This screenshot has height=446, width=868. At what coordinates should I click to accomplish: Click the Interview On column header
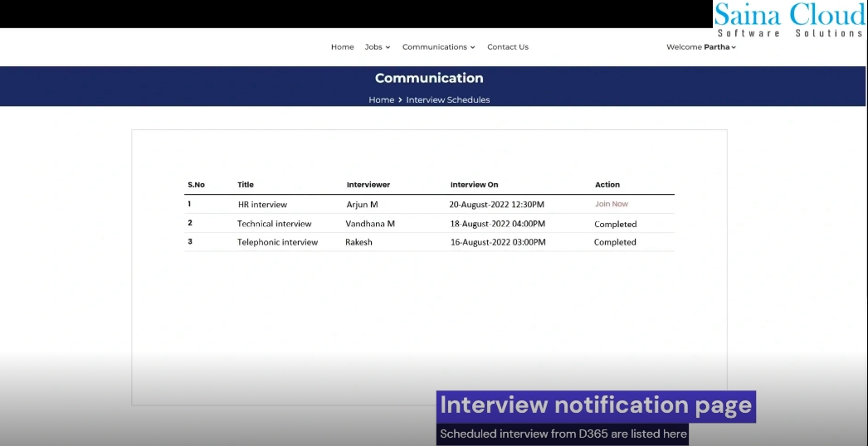pyautogui.click(x=474, y=185)
